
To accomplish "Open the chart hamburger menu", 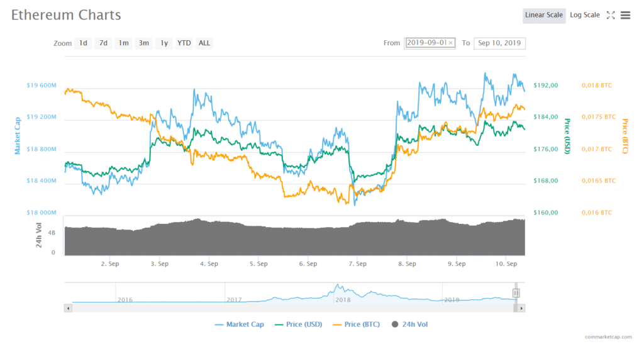I will tap(625, 15).
